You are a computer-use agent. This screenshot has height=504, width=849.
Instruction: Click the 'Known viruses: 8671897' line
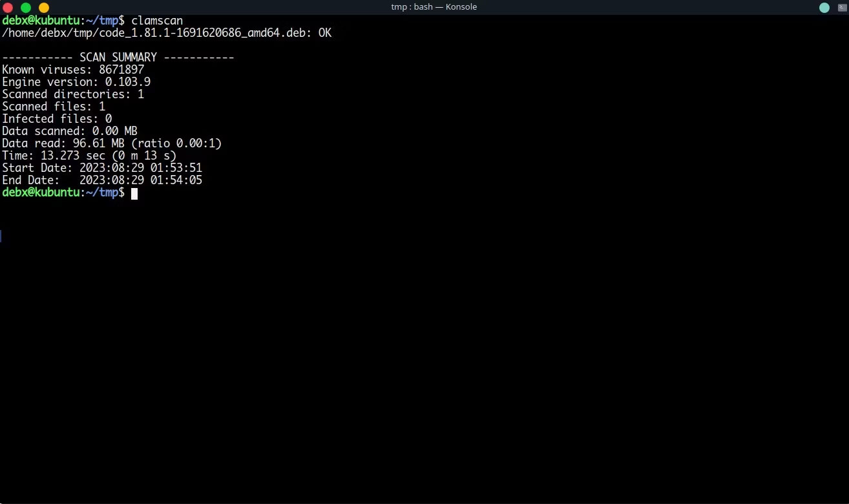tap(73, 70)
